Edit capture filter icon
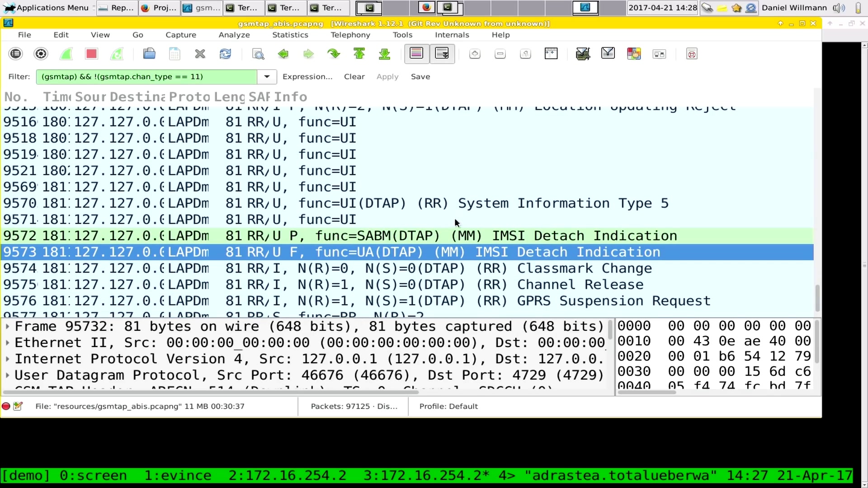 [583, 54]
